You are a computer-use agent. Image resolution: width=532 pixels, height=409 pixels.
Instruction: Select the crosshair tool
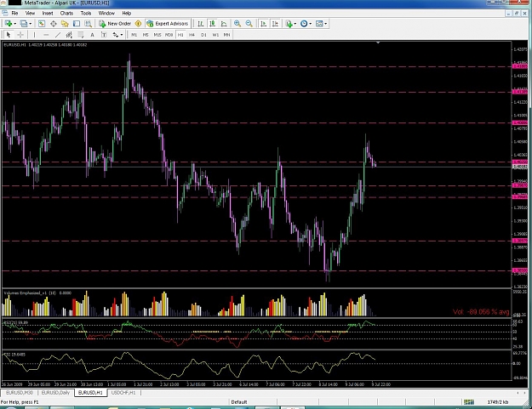[20, 35]
